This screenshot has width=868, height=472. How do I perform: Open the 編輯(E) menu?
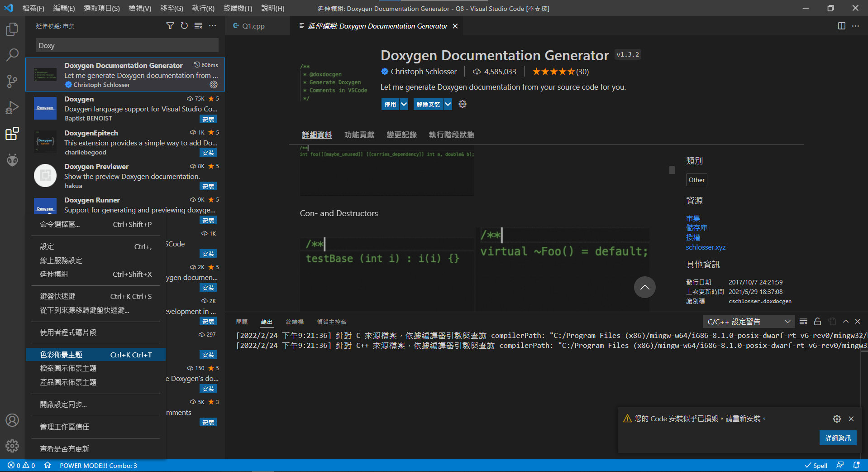point(64,8)
